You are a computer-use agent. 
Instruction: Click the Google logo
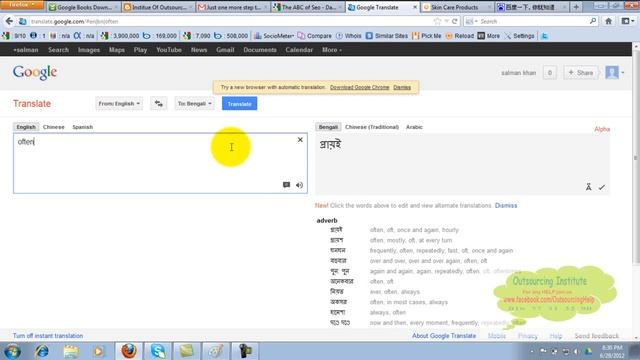[x=35, y=73]
